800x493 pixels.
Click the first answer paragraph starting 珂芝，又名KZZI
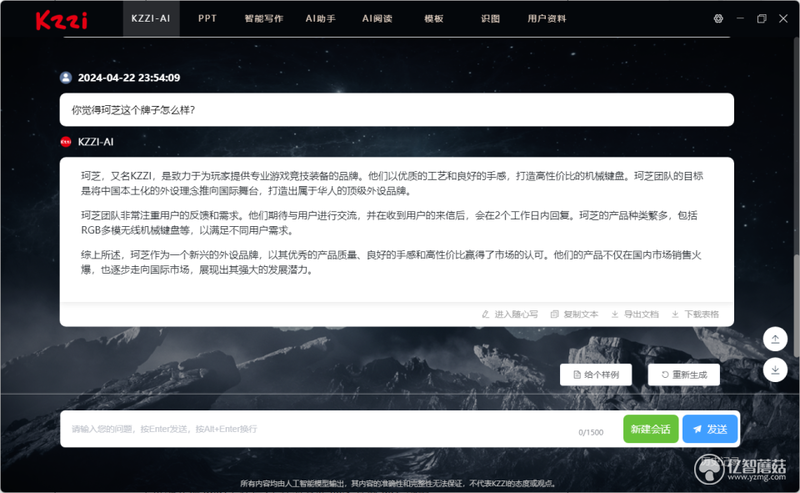[x=392, y=183]
